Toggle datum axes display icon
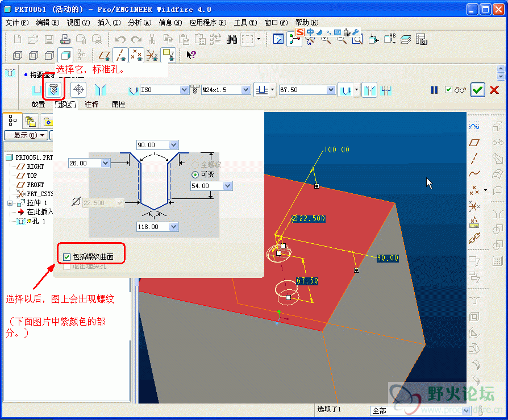This screenshot has height=420, width=508. 120,55
